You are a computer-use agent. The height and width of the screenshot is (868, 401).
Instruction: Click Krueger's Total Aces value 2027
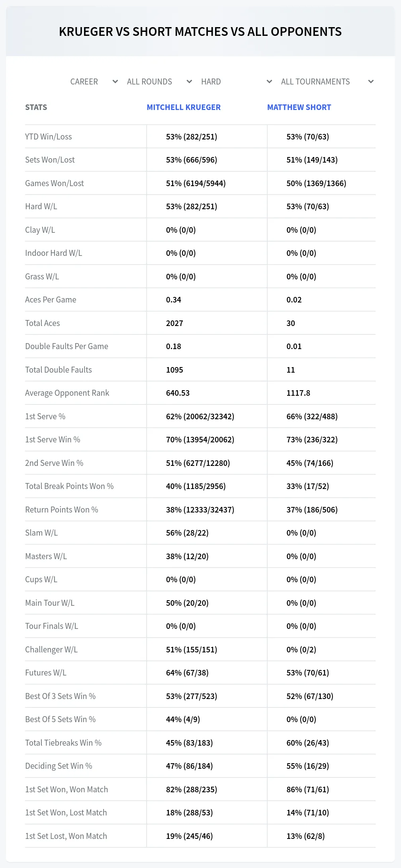[174, 323]
